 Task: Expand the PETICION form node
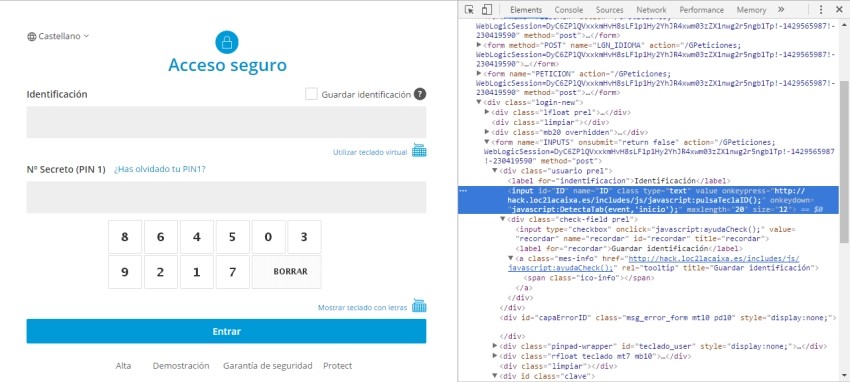[479, 73]
